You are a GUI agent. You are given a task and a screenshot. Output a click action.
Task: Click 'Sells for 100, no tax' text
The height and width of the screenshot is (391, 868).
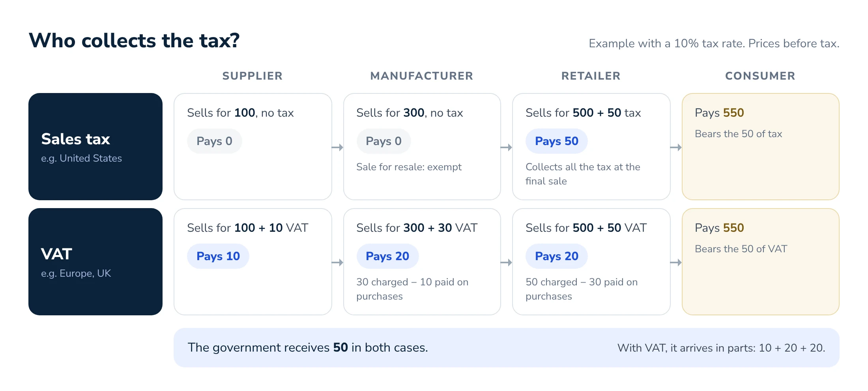pyautogui.click(x=240, y=113)
